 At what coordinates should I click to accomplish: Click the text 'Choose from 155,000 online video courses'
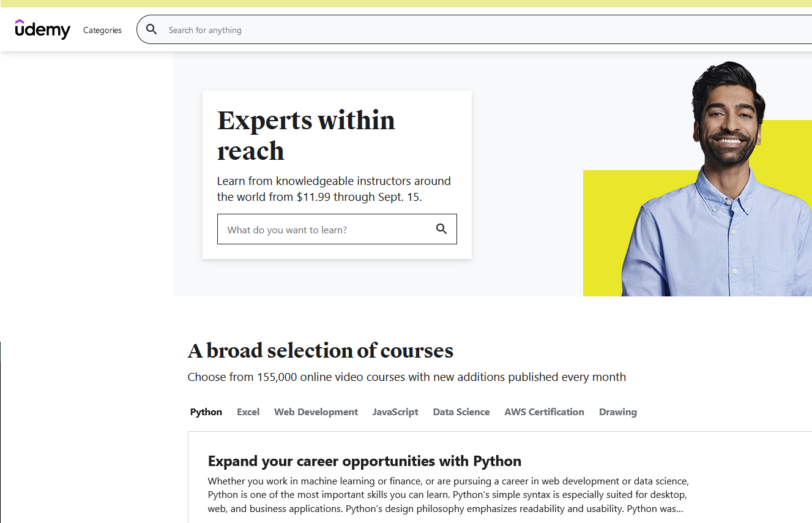[296, 377]
